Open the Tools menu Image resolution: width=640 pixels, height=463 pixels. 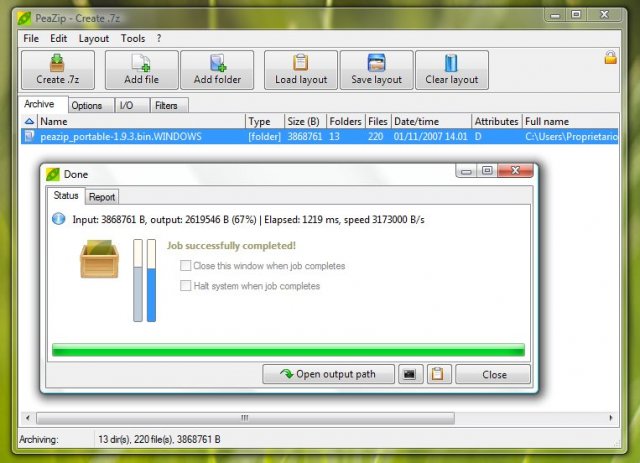pos(133,38)
